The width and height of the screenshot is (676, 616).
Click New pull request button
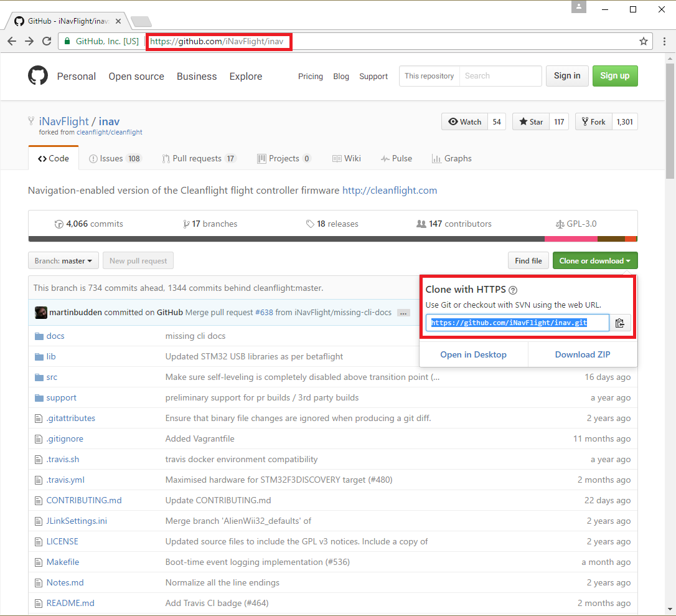[138, 260]
